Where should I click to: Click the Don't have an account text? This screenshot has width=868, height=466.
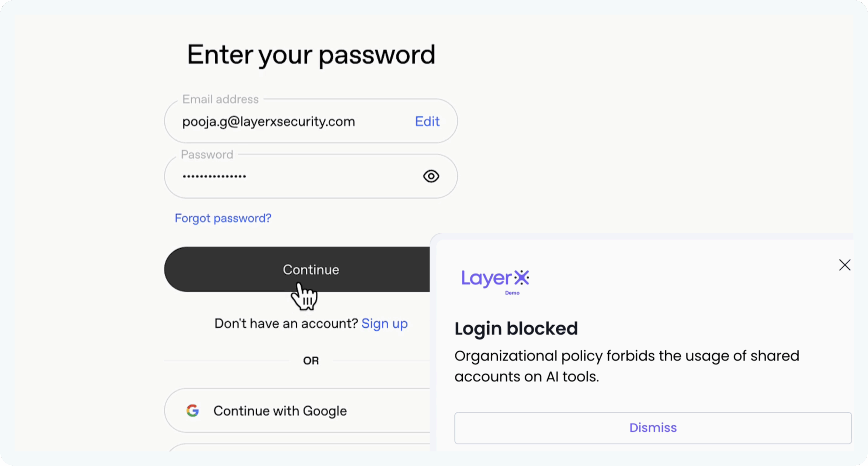tap(286, 324)
